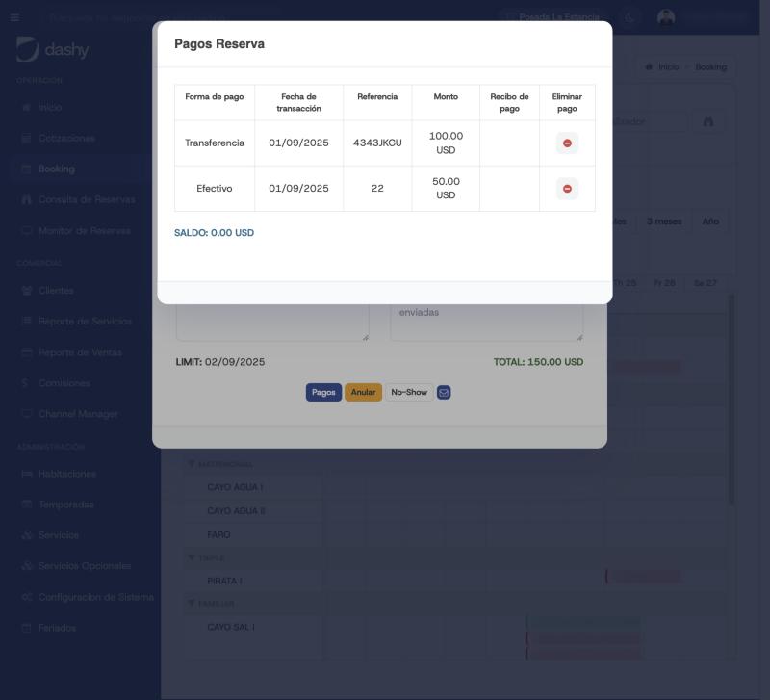Click the Comisiones dollar icon
The width and height of the screenshot is (770, 700).
(x=25, y=383)
